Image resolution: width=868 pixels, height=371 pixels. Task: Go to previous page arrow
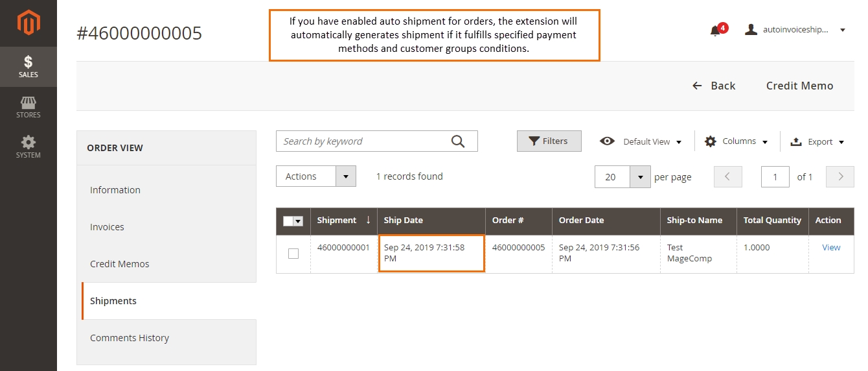(x=727, y=176)
